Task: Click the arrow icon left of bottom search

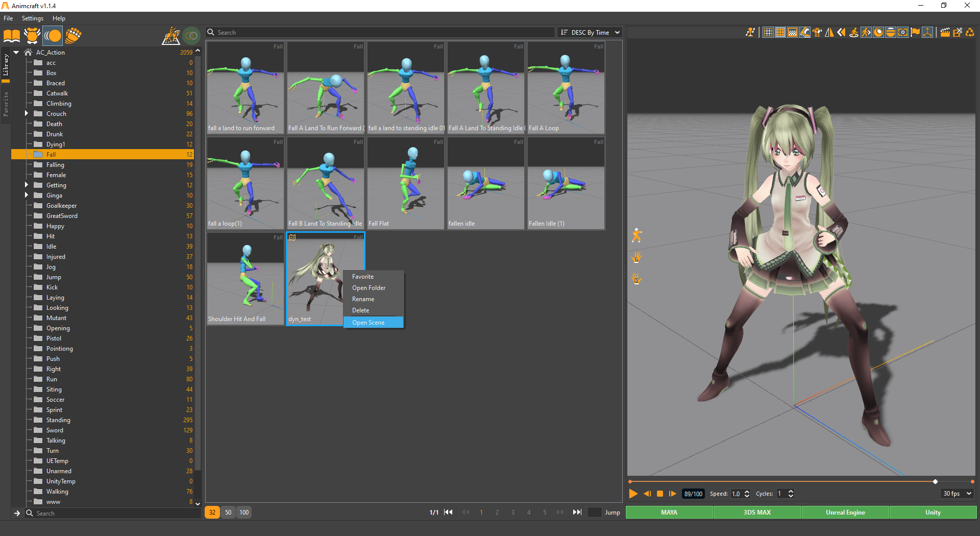Action: (17, 513)
